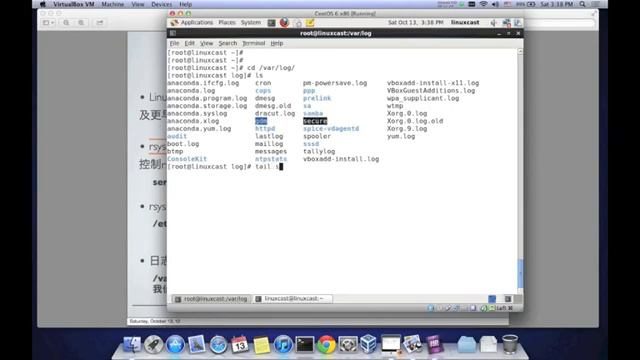Open the Keynote presentation icon in the Dock
The height and width of the screenshot is (360, 640).
coord(391,344)
